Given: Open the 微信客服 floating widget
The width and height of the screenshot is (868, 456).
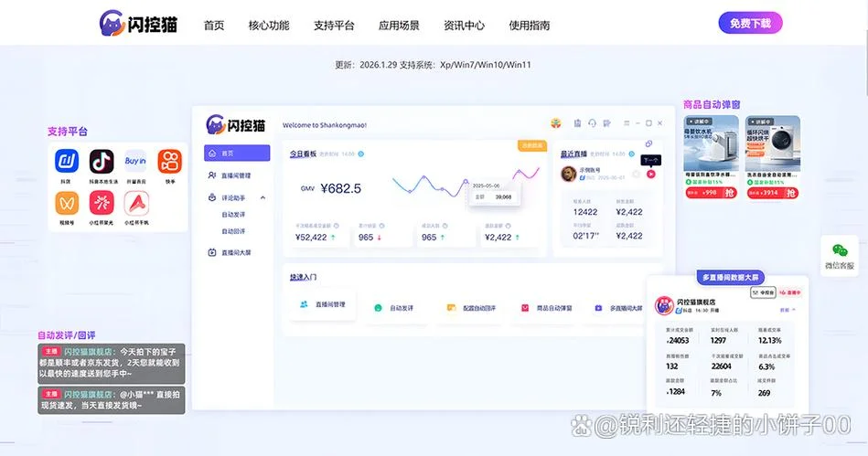Looking at the screenshot, I should [x=840, y=256].
